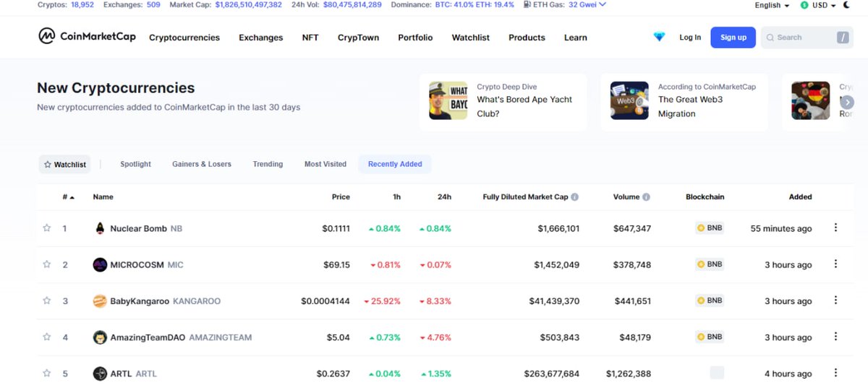
Task: Click Exchanges count 509 link
Action: point(153,4)
